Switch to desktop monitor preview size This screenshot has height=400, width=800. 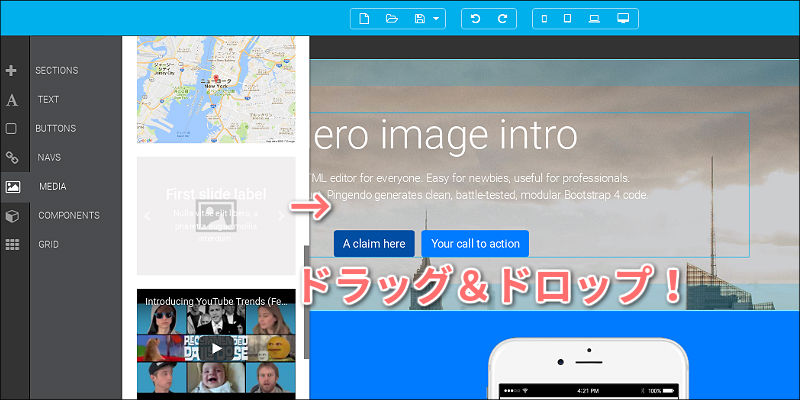623,18
